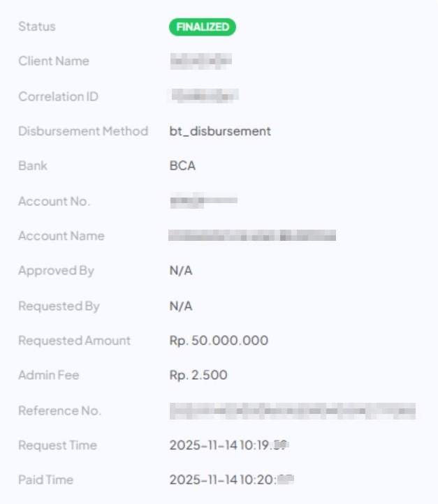The width and height of the screenshot is (438, 504).
Task: Select the bt_disbursement method value
Action: pyautogui.click(x=220, y=131)
